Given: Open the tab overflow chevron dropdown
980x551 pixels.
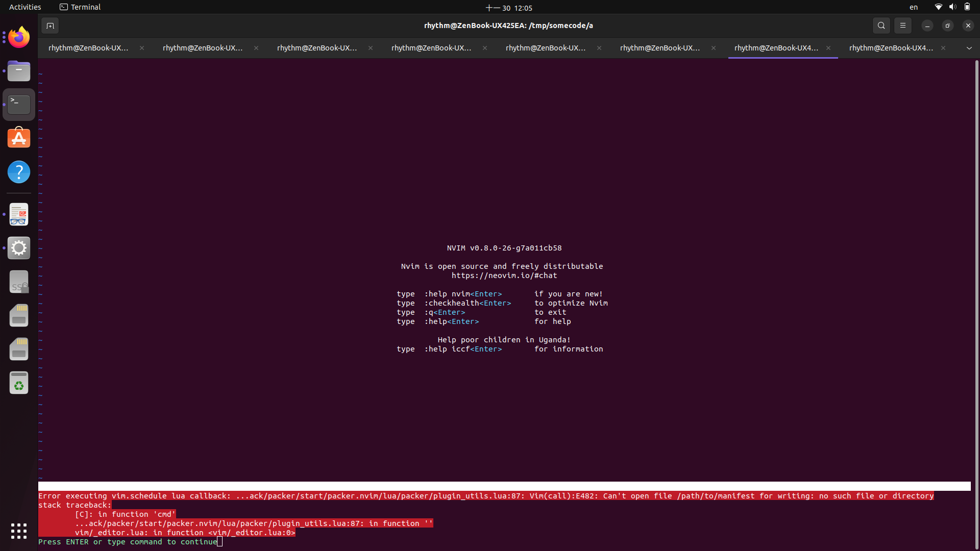Looking at the screenshot, I should click(969, 47).
